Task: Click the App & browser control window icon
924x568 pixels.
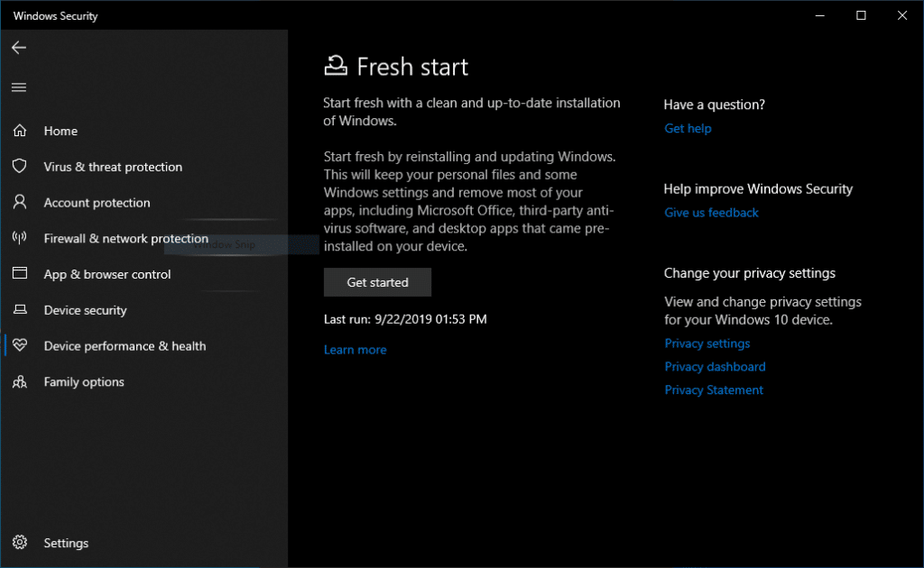Action: point(19,274)
